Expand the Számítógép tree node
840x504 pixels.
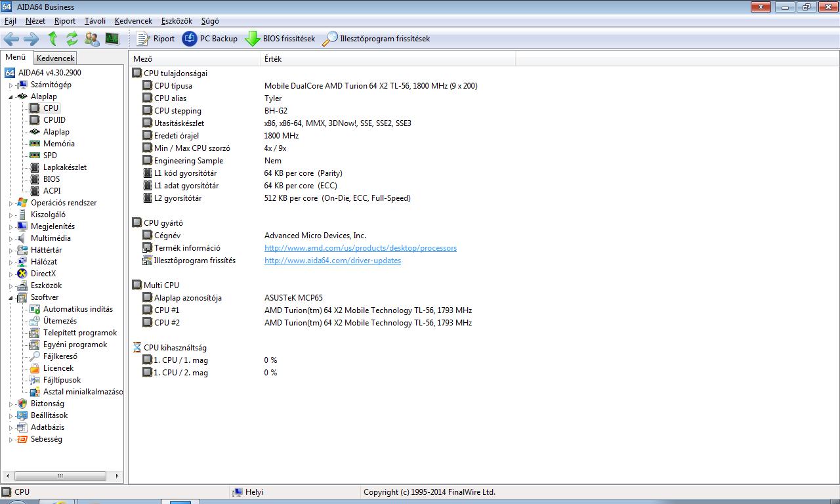click(11, 85)
